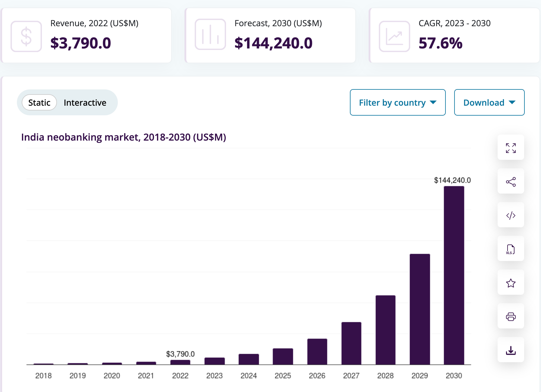Image resolution: width=541 pixels, height=392 pixels.
Task: Open the Filter by country dropdown
Action: (x=398, y=102)
